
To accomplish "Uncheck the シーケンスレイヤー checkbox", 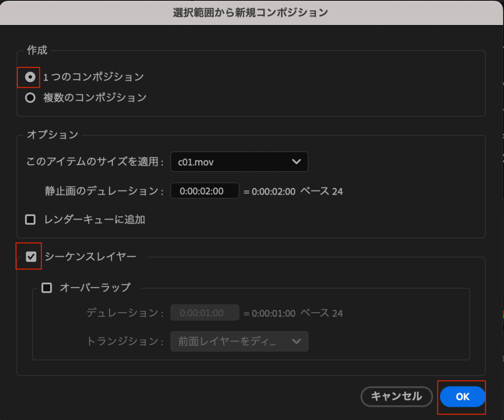I will (x=31, y=256).
